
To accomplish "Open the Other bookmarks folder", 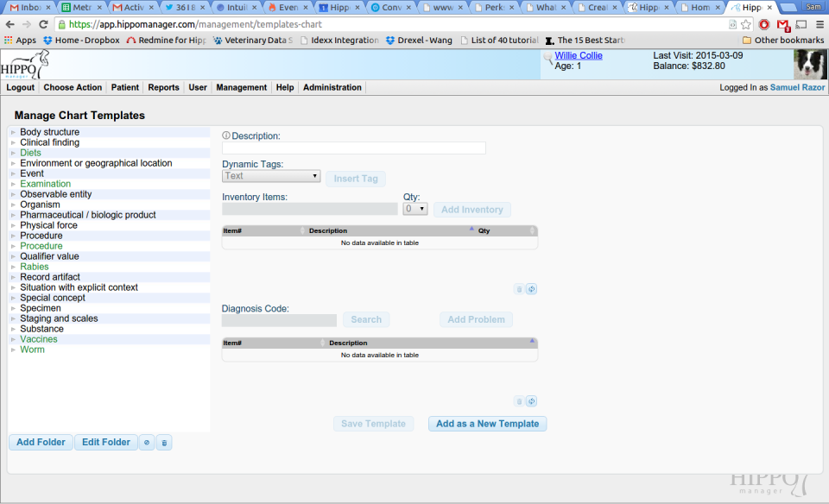I will 783,41.
